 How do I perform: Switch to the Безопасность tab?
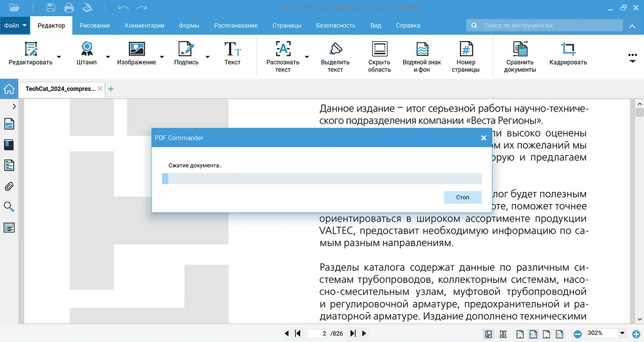[x=336, y=26]
